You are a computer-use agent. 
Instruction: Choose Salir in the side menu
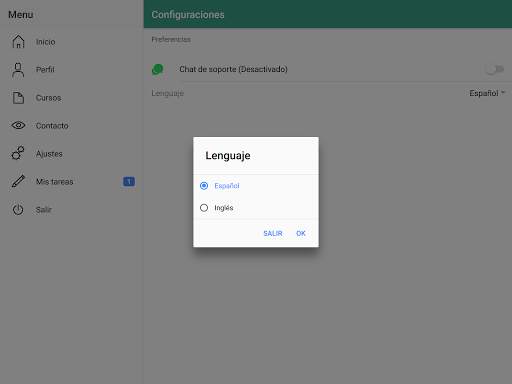click(72, 210)
